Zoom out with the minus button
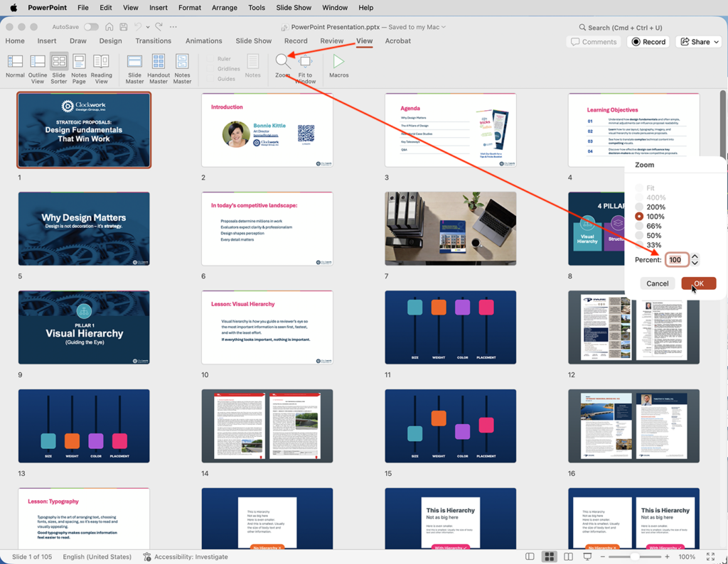 click(x=603, y=557)
